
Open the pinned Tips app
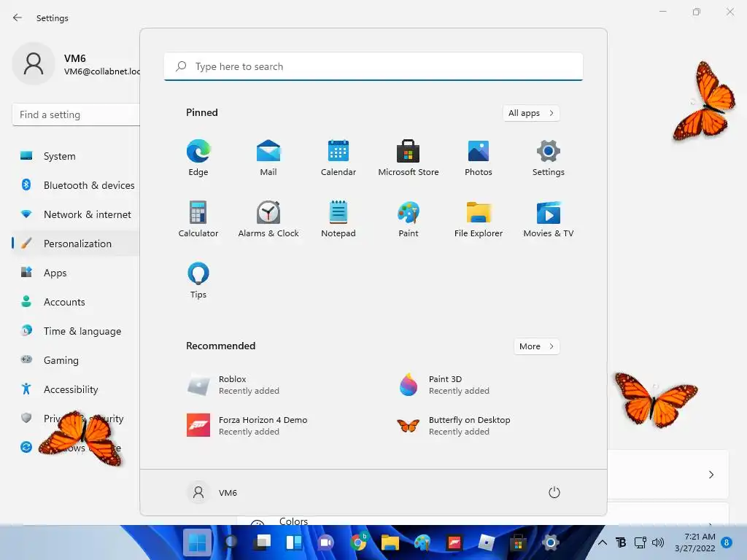198,281
